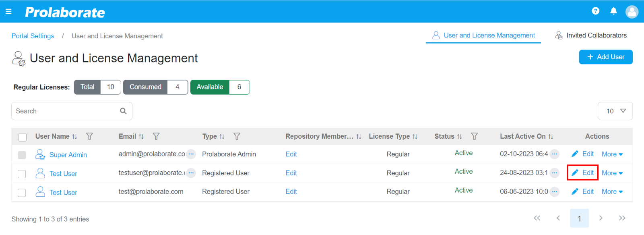Open the hamburger navigation menu
644x235 pixels.
pyautogui.click(x=8, y=11)
